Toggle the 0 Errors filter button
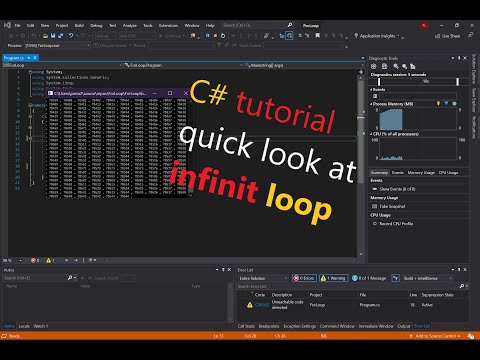The image size is (480, 360). tap(304, 278)
